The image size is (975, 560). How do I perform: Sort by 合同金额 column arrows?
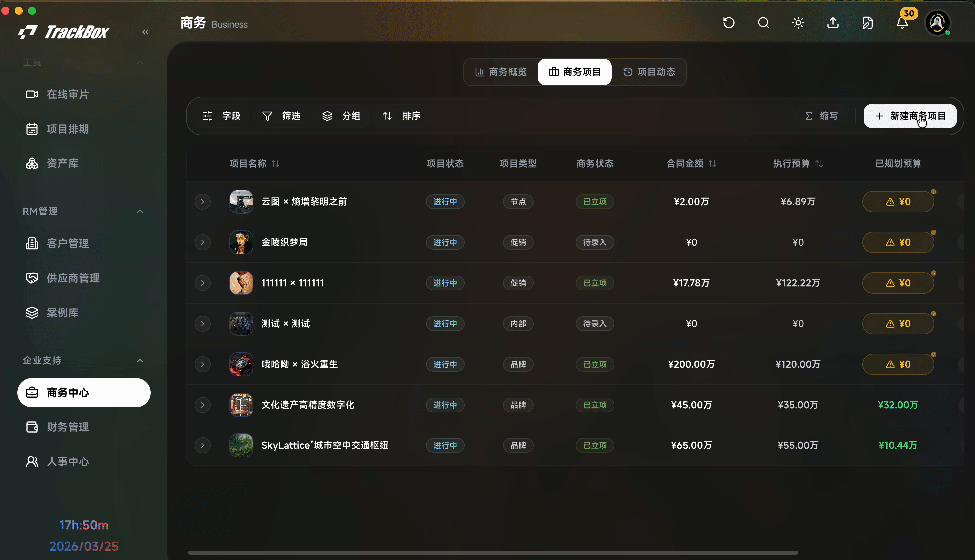(712, 164)
